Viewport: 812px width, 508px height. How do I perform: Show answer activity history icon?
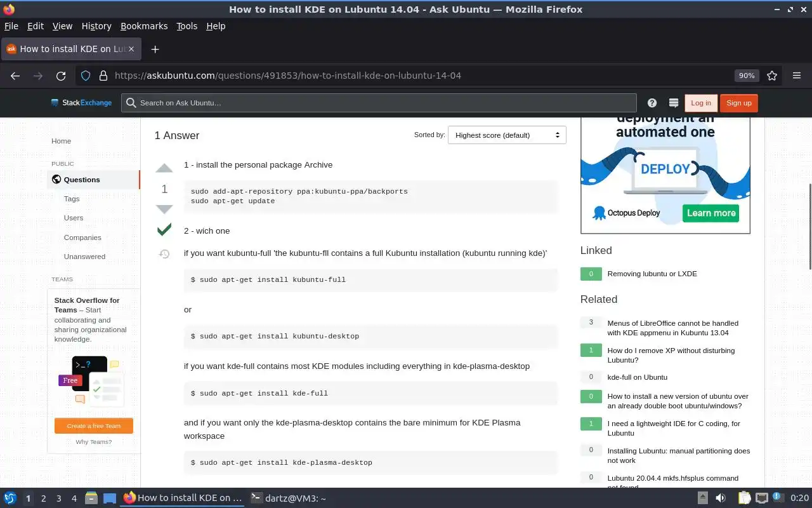tap(164, 254)
